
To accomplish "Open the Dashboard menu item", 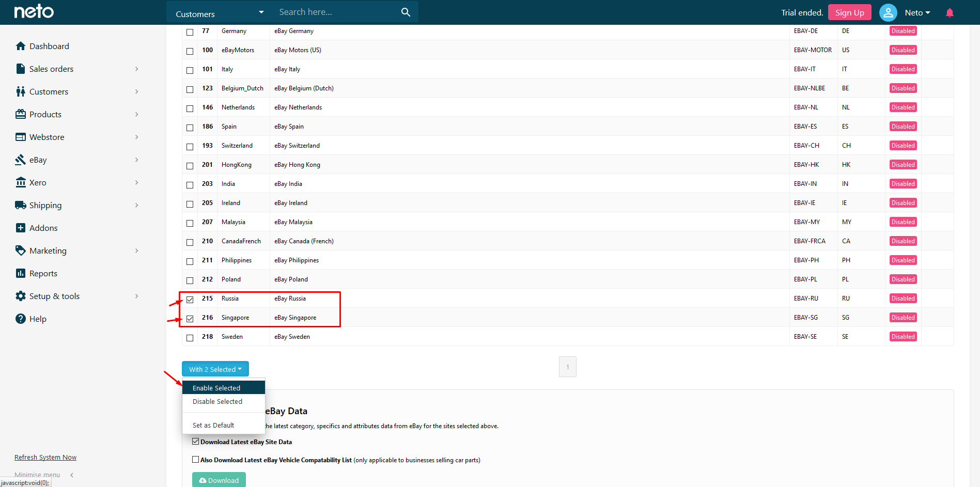I will [49, 46].
